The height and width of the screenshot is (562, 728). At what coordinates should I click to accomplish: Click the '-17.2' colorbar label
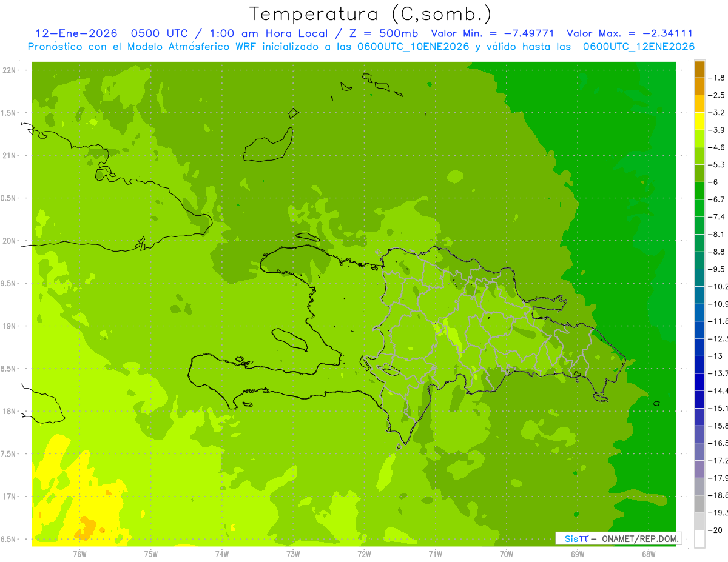[718, 461]
